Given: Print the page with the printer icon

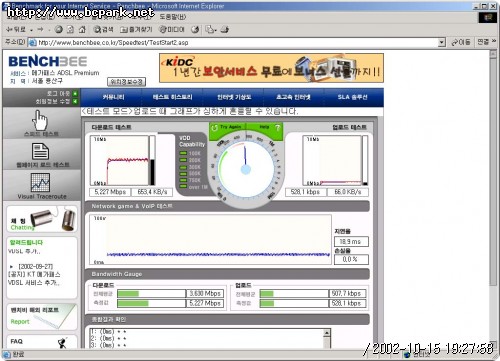Looking at the screenshot, I should coord(225,30).
